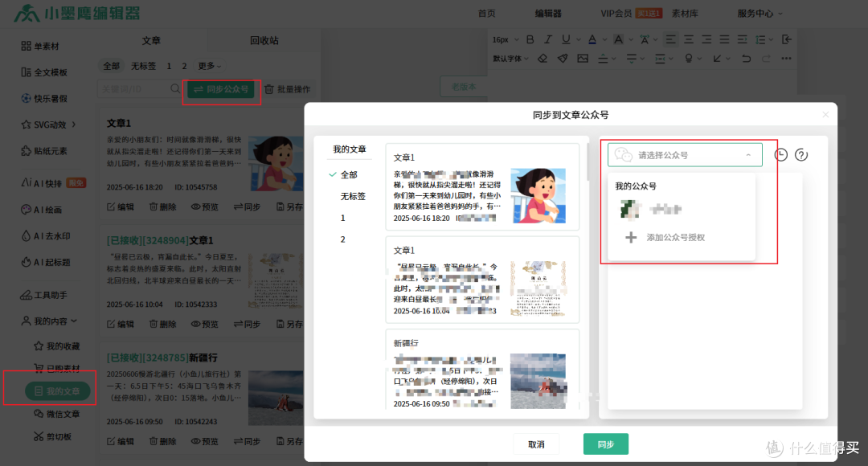Open 全文模板 in the left sidebar
This screenshot has width=868, height=466.
pyautogui.click(x=43, y=72)
